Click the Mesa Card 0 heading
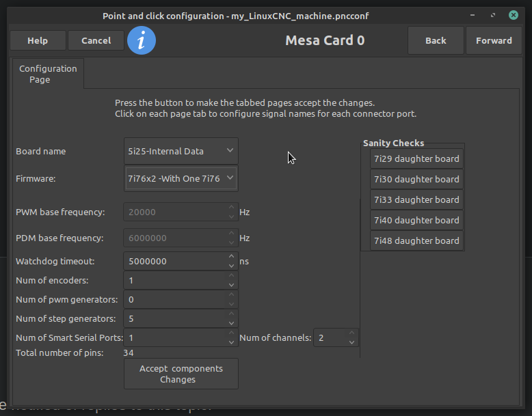 coord(325,40)
